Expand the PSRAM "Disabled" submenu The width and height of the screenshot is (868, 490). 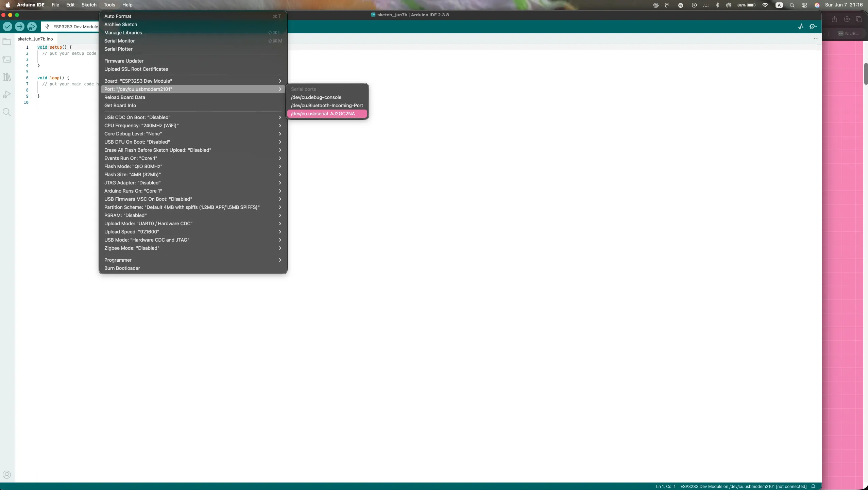(x=193, y=215)
